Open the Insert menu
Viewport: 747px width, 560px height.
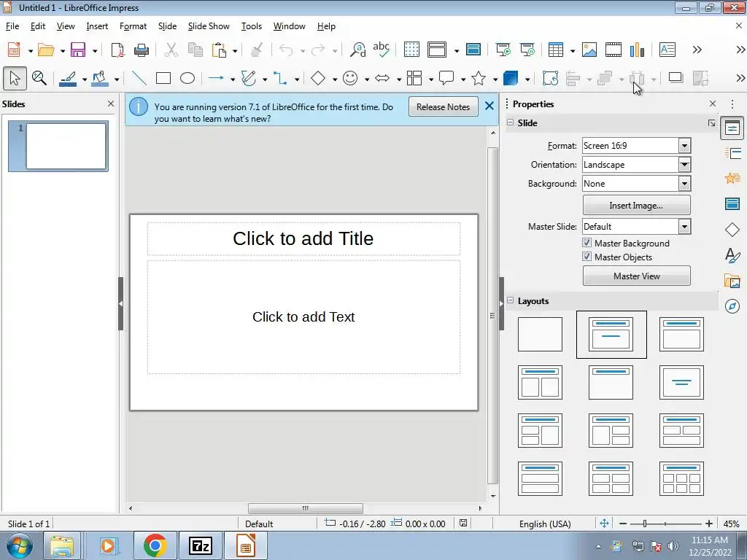(97, 26)
